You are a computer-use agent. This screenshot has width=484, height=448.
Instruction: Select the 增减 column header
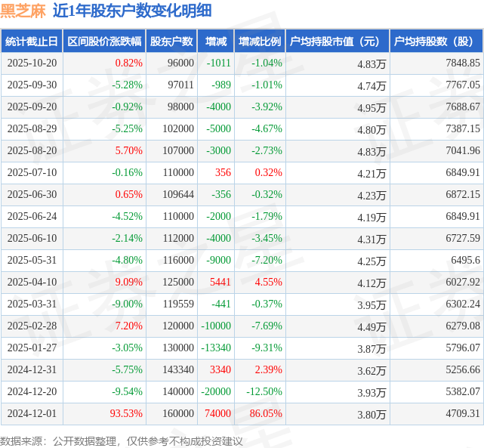tap(216, 42)
